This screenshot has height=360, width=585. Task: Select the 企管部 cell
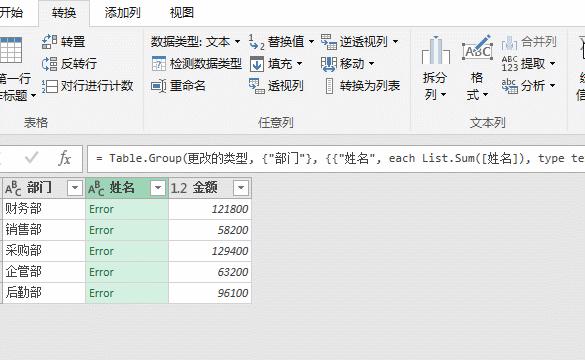coord(44,272)
